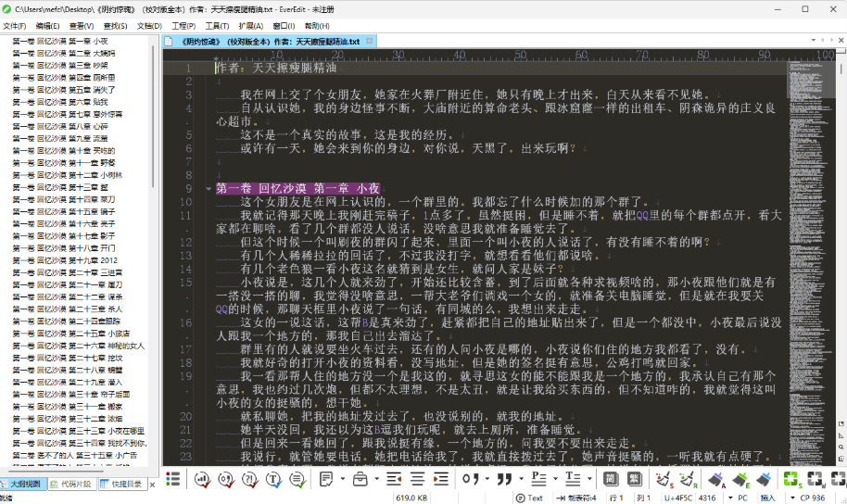Jump to outline item 第二十六章 神秘的女人

point(79,346)
